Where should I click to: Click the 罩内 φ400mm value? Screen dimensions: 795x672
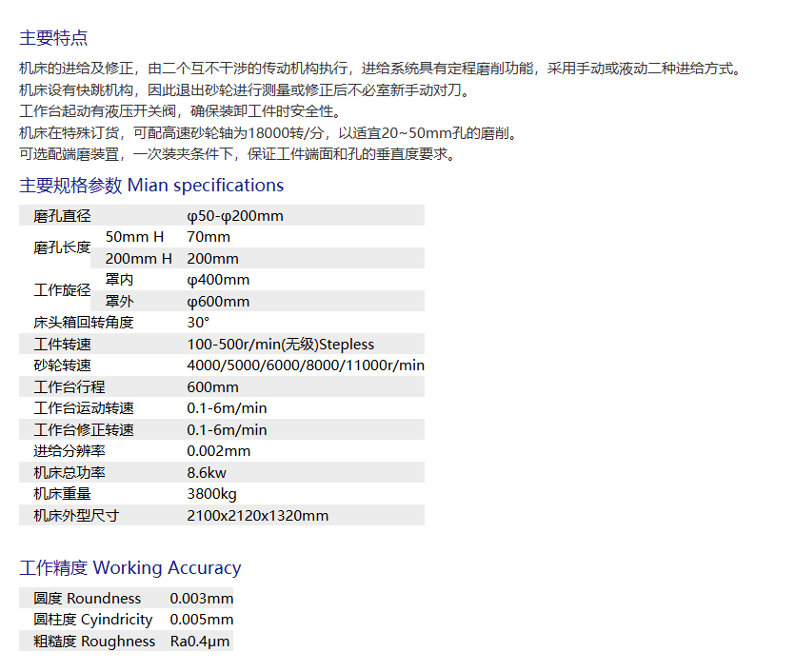point(218,280)
